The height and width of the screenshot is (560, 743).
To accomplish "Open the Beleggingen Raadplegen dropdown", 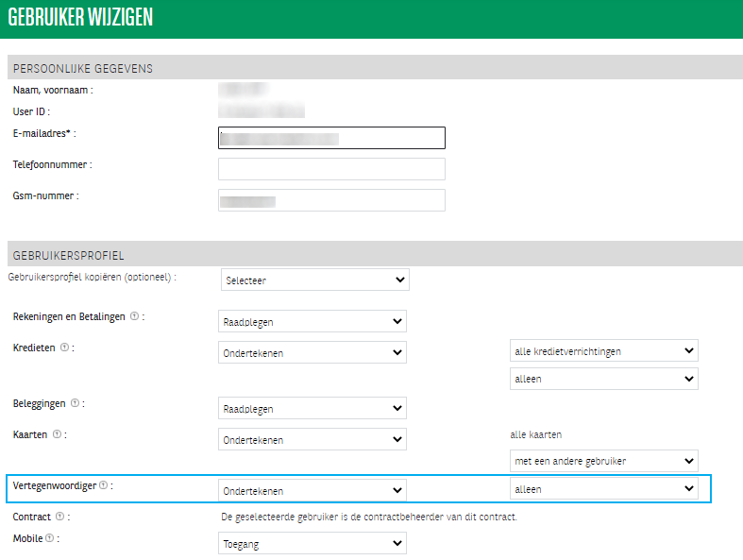I will point(312,408).
